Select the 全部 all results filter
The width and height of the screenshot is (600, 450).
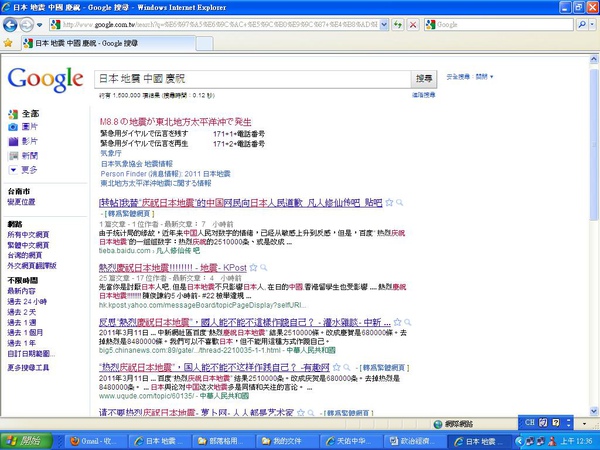coord(30,114)
